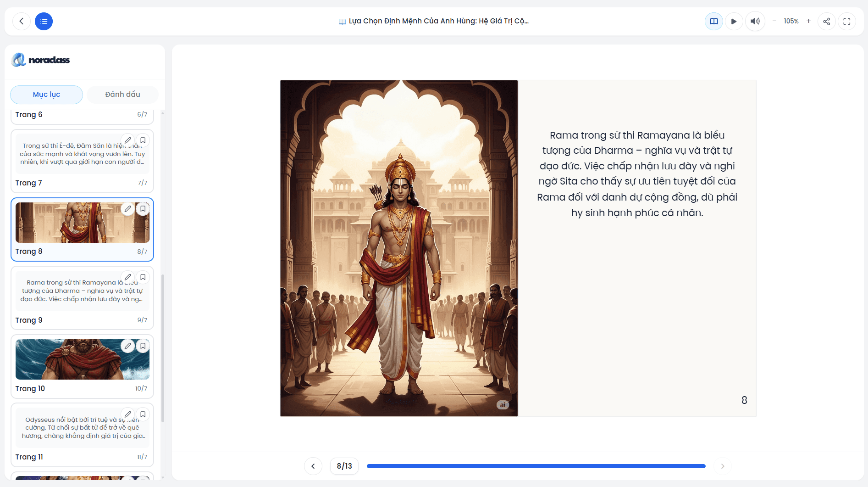Click the 11/7 counter on Trang 11
Screen dimensions: 868x487
point(142,457)
